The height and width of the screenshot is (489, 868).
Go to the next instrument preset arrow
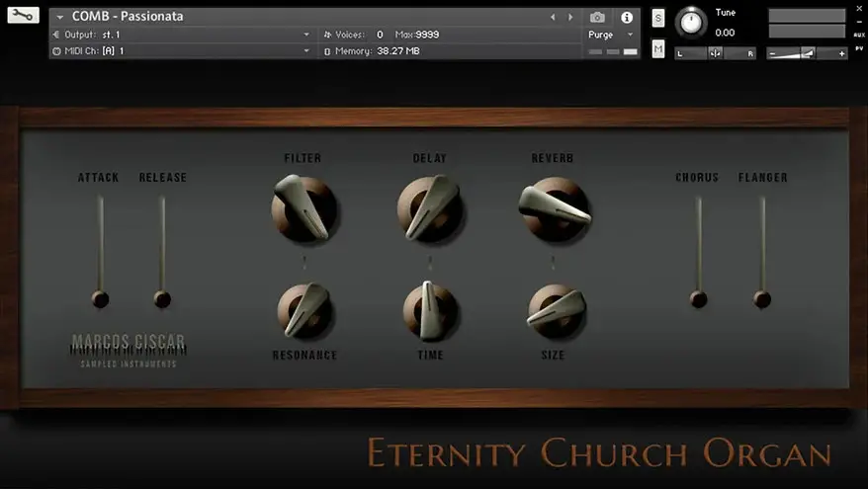[x=570, y=17]
